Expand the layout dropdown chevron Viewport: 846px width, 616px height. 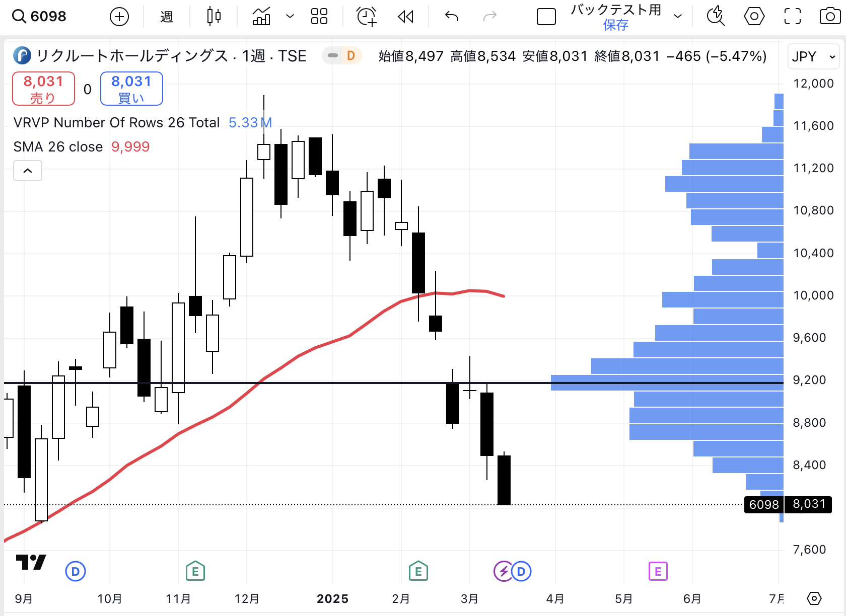678,17
